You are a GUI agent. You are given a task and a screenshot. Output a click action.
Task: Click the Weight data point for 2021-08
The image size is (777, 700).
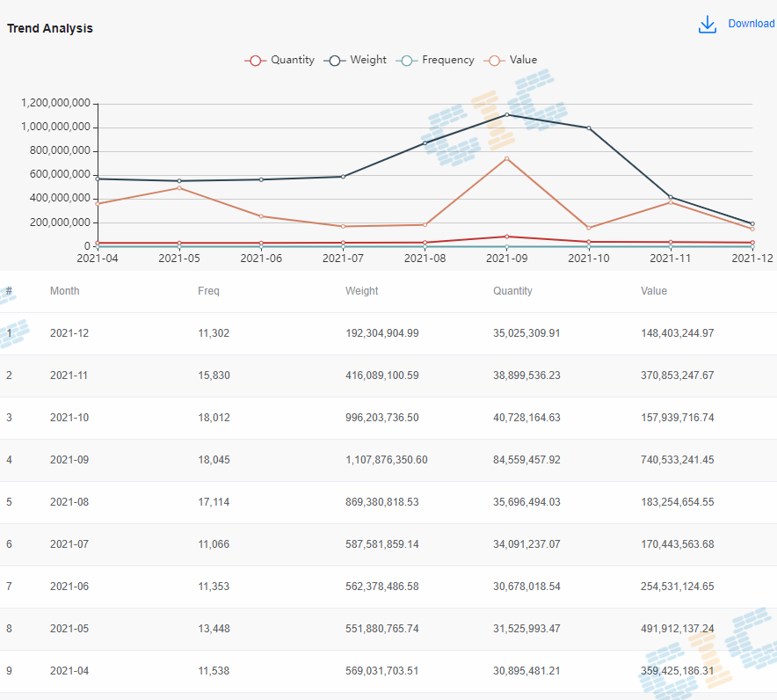(425, 143)
